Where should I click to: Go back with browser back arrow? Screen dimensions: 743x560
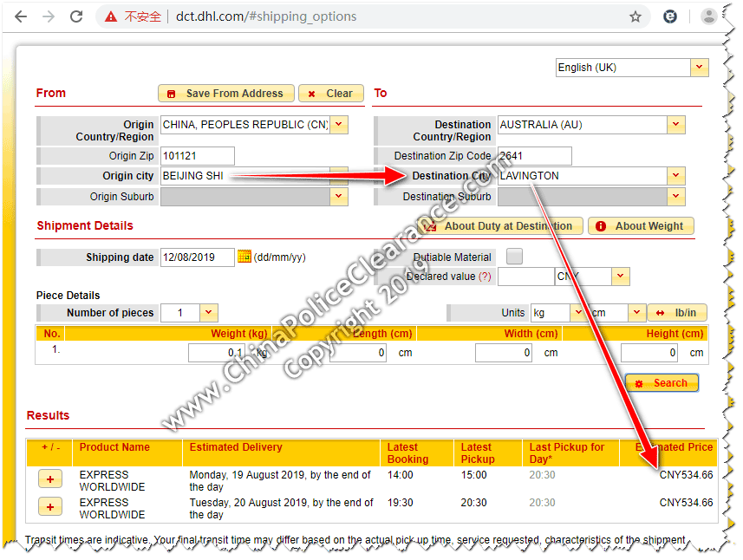click(21, 17)
